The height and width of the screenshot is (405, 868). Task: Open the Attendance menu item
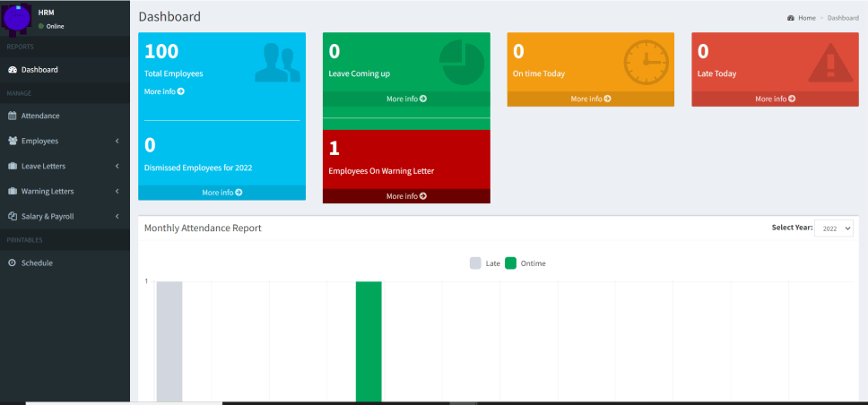40,116
